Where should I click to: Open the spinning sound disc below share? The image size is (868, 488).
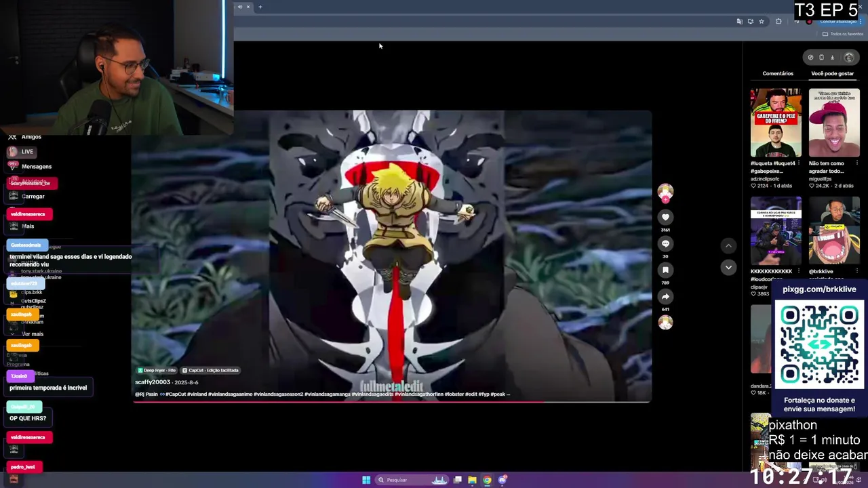[665, 323]
